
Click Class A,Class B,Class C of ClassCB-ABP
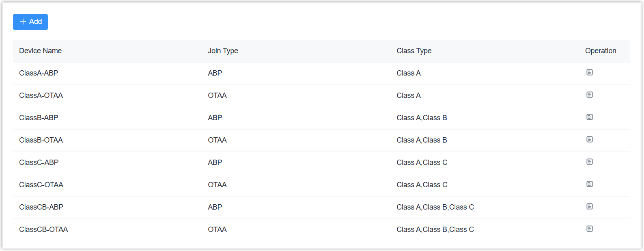pyautogui.click(x=435, y=207)
